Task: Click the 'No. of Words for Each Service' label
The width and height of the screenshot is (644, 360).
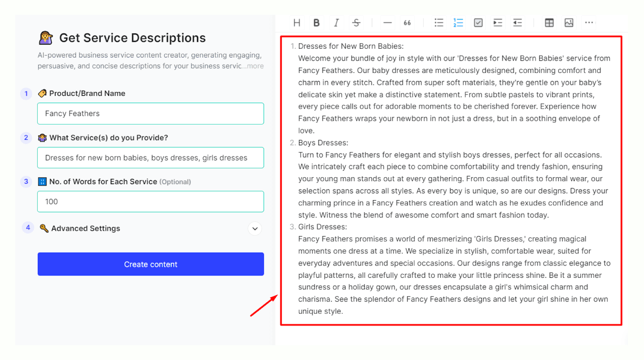Action: coord(103,182)
